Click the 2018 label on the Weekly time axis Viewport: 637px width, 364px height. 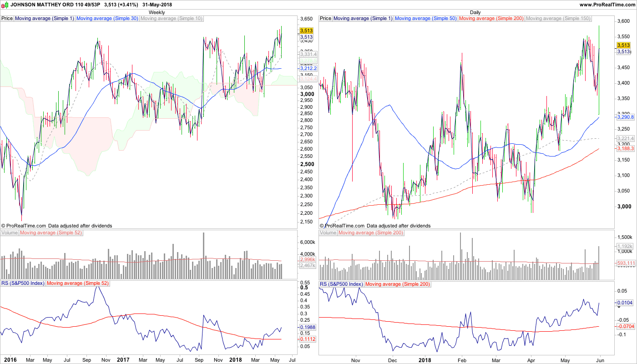click(236, 360)
